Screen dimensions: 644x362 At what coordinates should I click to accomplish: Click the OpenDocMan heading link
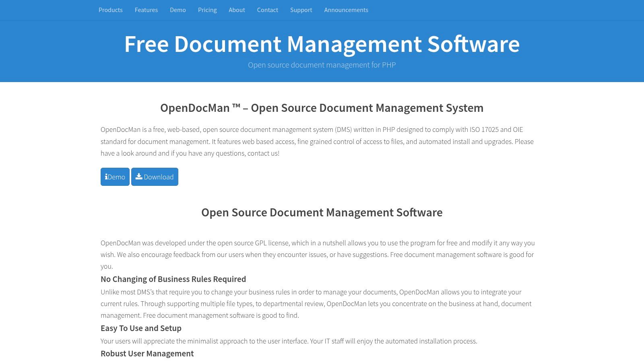(322, 108)
